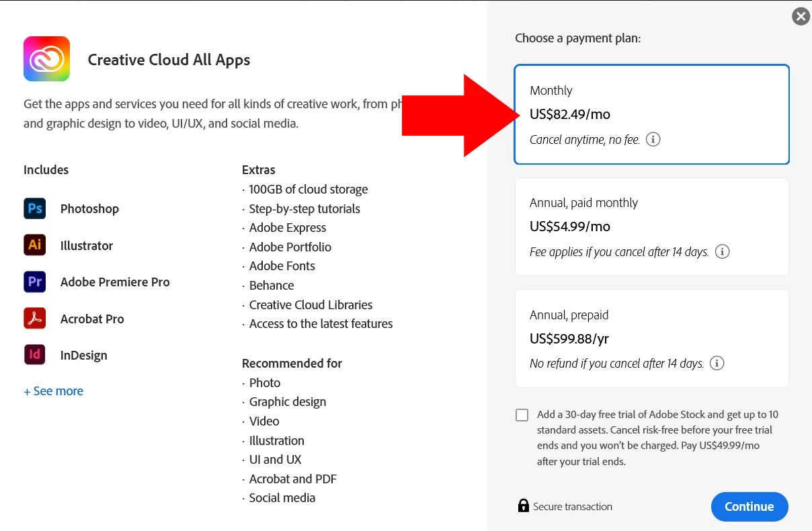Click the Premiere Pro Pr icon
The height and width of the screenshot is (531, 812).
point(35,282)
